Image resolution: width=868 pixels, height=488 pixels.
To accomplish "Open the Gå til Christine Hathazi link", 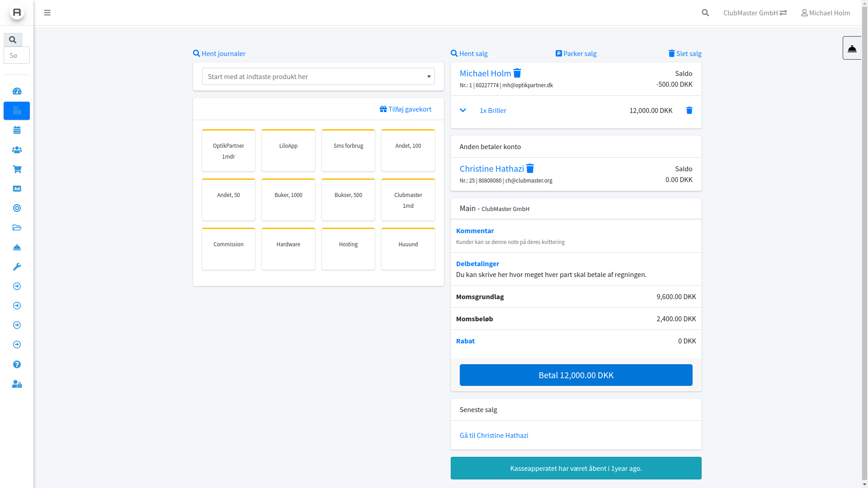I will (494, 435).
